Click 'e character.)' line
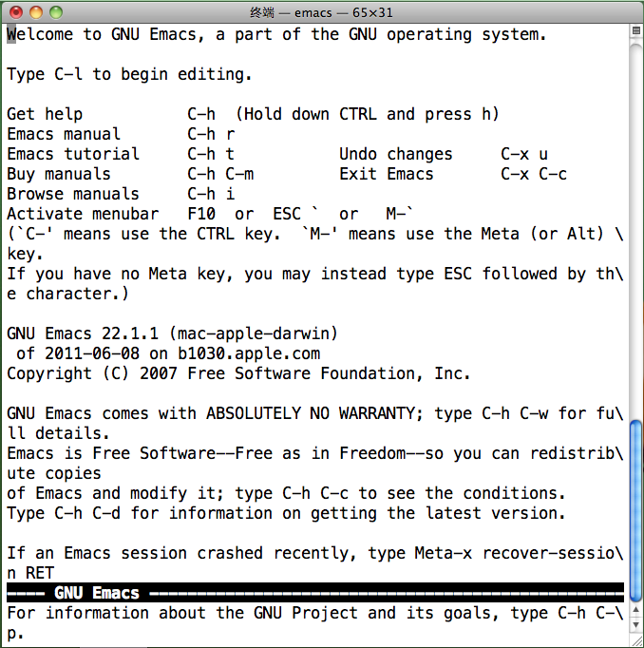Image resolution: width=644 pixels, height=648 pixels. pyautogui.click(x=68, y=294)
